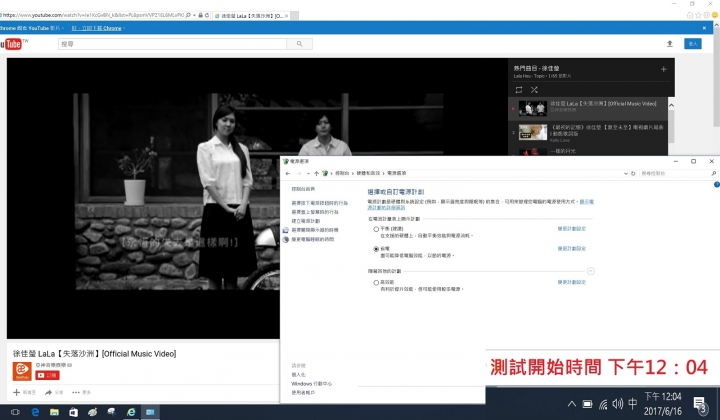Open 選擇蓋上螢幕時的行為 link
Image resolution: width=720 pixels, height=420 pixels.
point(315,212)
